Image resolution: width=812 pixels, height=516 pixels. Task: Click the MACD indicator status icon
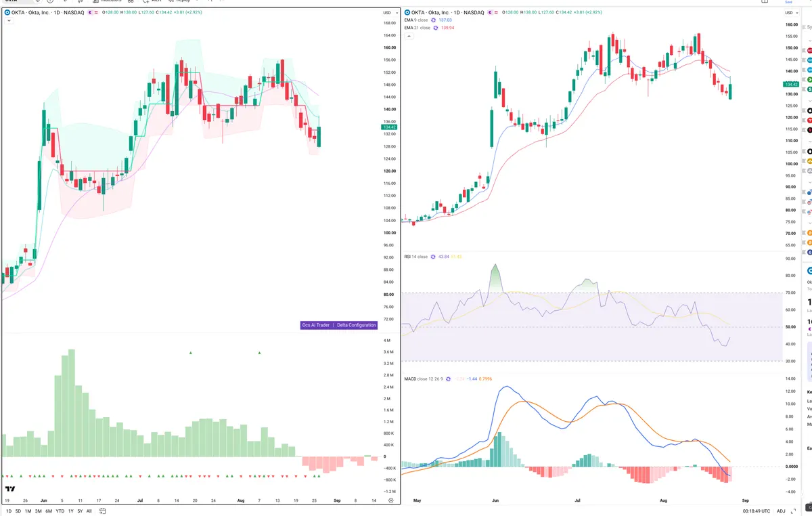(448, 379)
